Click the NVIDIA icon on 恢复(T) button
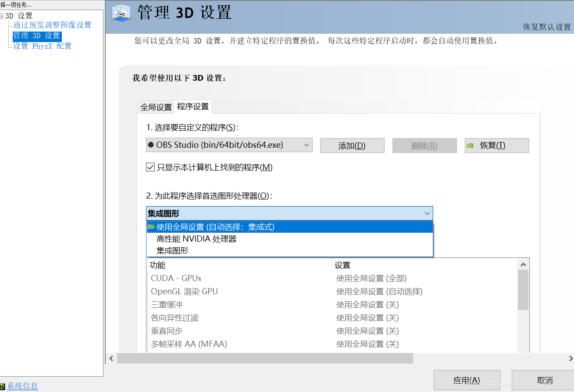Viewport: 574px width, 392px height. 470,146
